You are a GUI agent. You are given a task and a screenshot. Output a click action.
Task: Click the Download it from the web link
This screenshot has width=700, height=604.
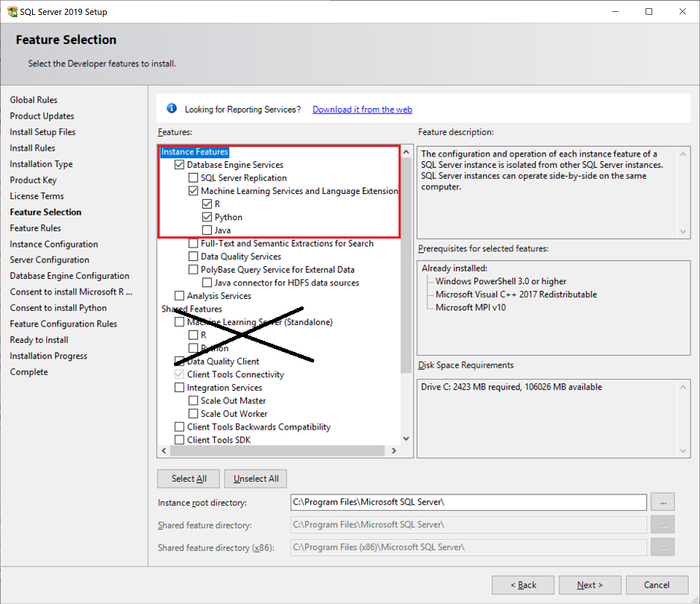(x=362, y=108)
